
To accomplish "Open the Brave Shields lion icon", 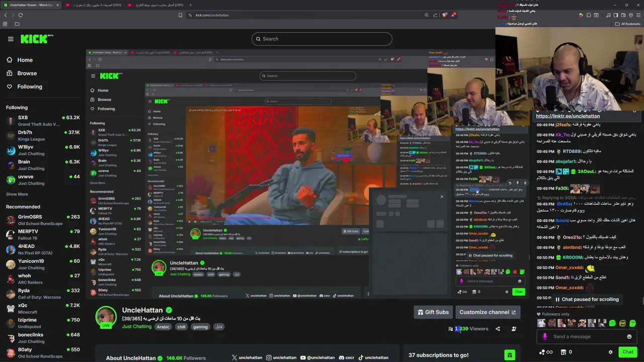I will coord(445,15).
